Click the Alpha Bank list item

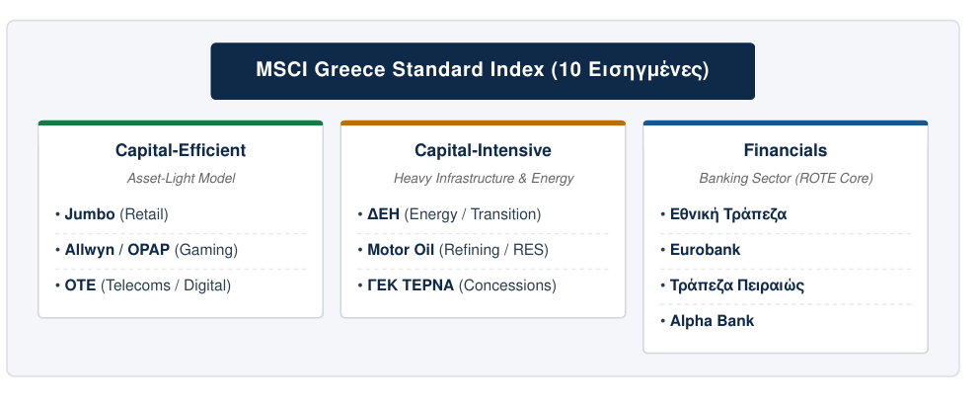tap(786, 321)
